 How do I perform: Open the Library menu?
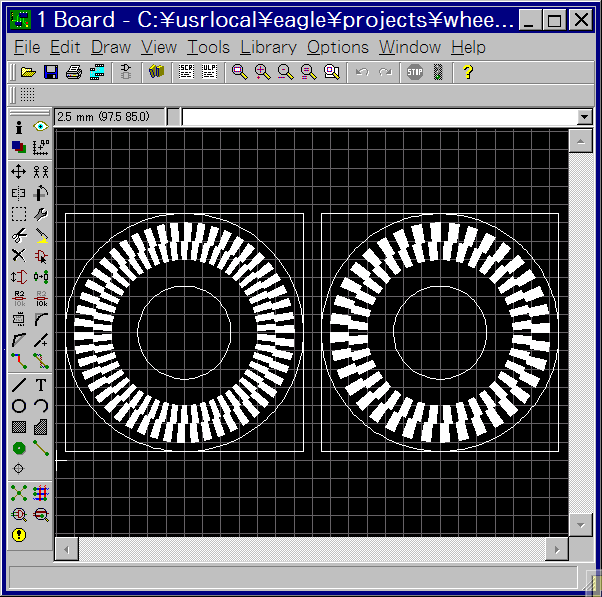point(268,47)
